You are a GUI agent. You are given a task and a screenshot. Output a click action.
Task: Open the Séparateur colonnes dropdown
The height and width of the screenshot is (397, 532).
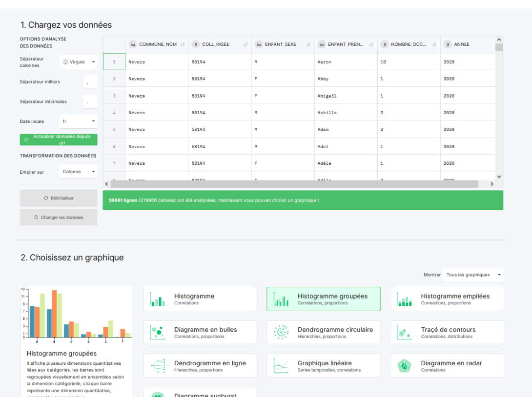(79, 62)
